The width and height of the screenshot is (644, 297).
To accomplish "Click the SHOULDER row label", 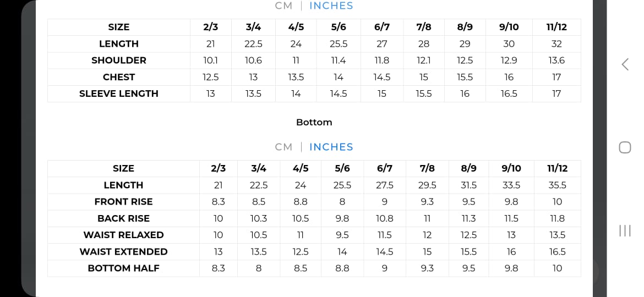I will click(119, 61).
